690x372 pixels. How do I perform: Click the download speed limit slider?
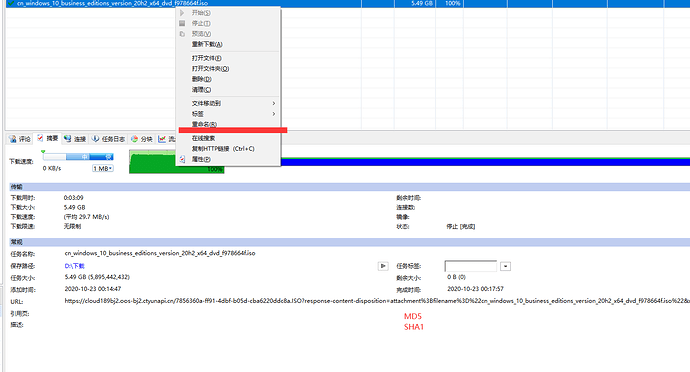(78, 157)
